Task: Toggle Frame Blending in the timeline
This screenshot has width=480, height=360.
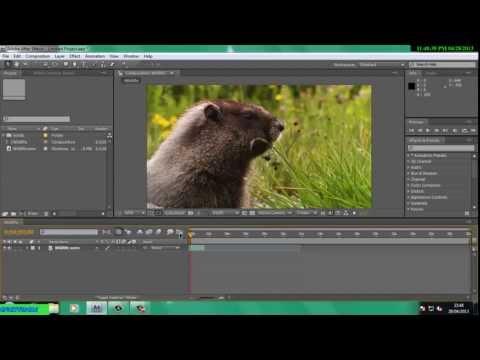Action: (149, 232)
